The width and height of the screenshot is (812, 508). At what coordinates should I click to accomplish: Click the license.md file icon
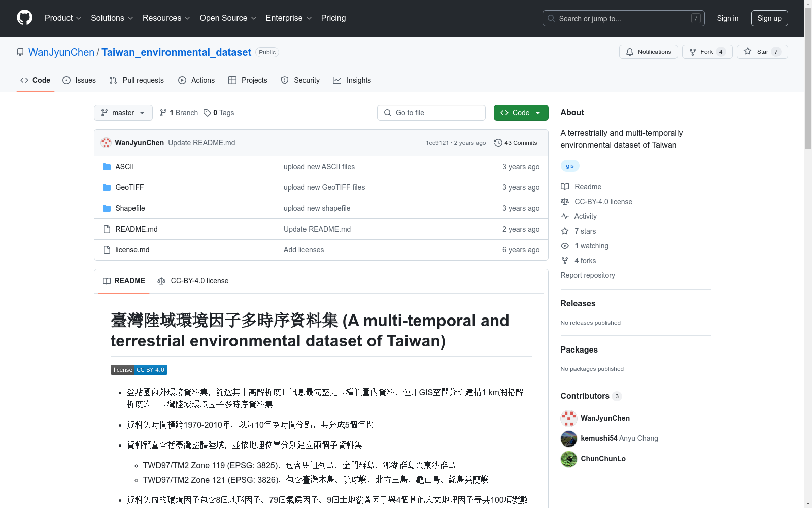click(x=107, y=250)
